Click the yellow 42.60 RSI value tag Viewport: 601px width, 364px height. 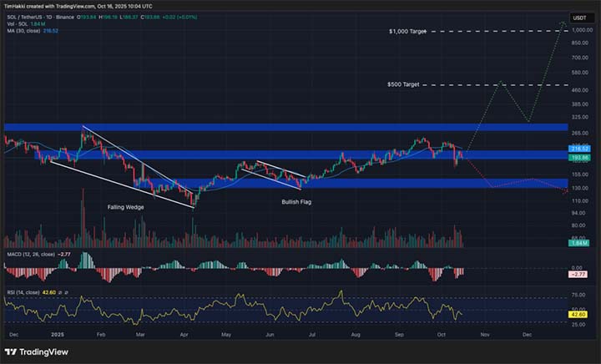pyautogui.click(x=578, y=313)
